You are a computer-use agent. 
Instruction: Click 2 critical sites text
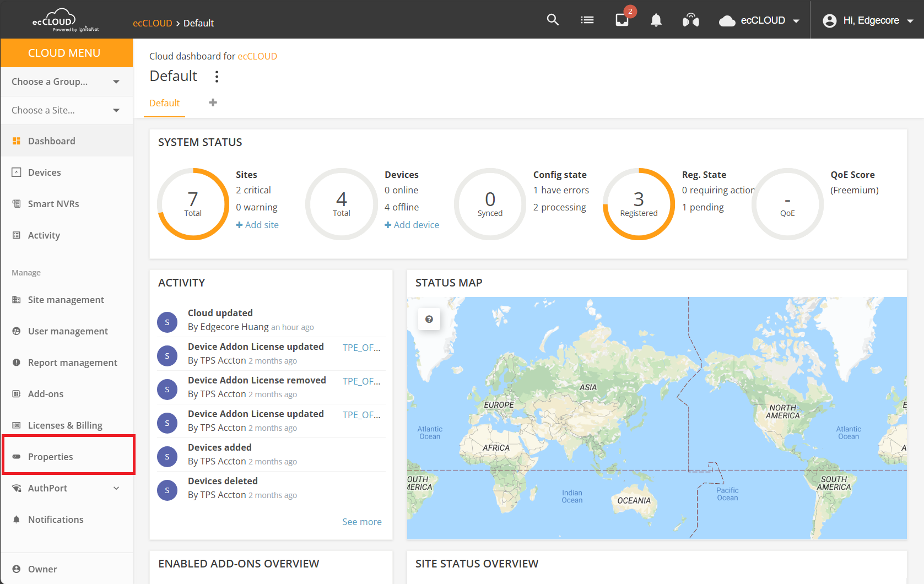tap(253, 190)
